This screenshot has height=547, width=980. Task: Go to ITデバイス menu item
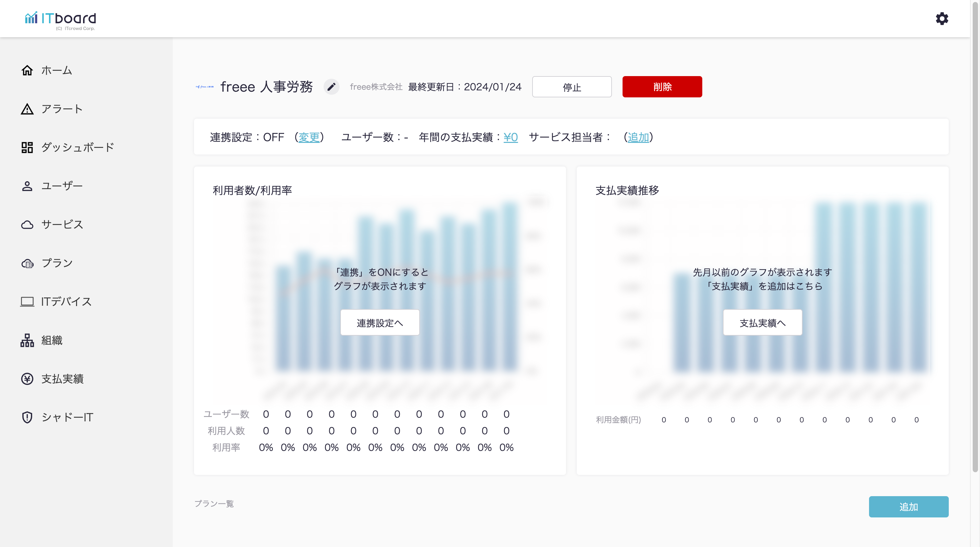tap(66, 302)
